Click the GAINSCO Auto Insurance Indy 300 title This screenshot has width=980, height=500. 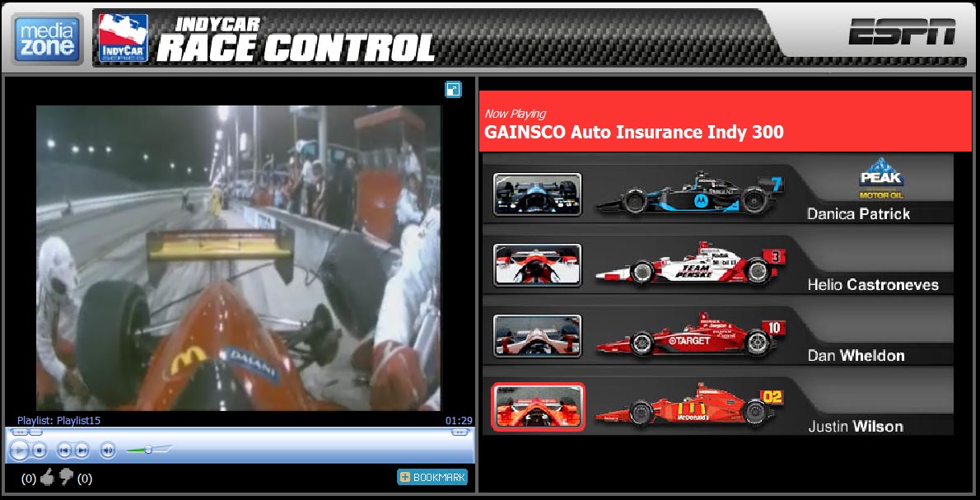(x=634, y=132)
